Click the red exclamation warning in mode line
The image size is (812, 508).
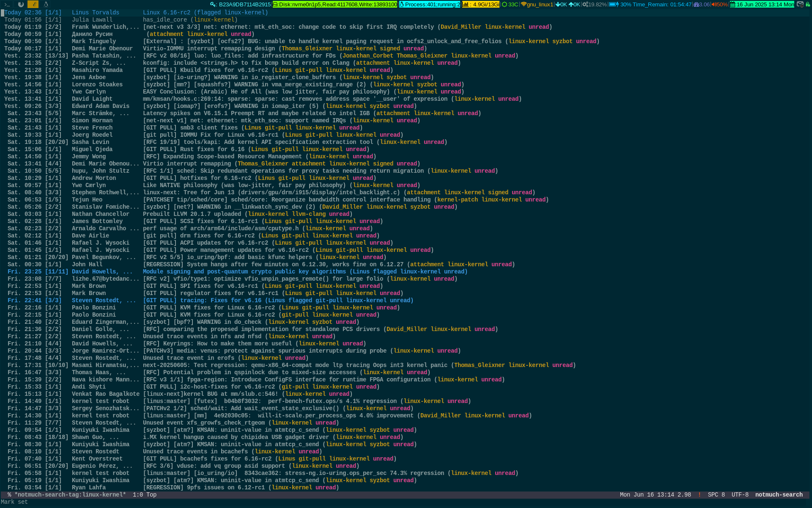click(x=699, y=494)
